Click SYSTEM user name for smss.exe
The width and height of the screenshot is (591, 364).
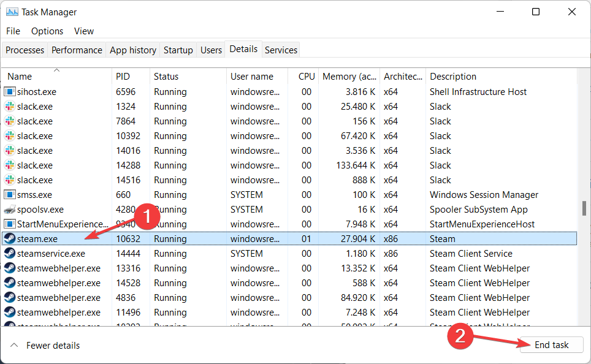246,195
